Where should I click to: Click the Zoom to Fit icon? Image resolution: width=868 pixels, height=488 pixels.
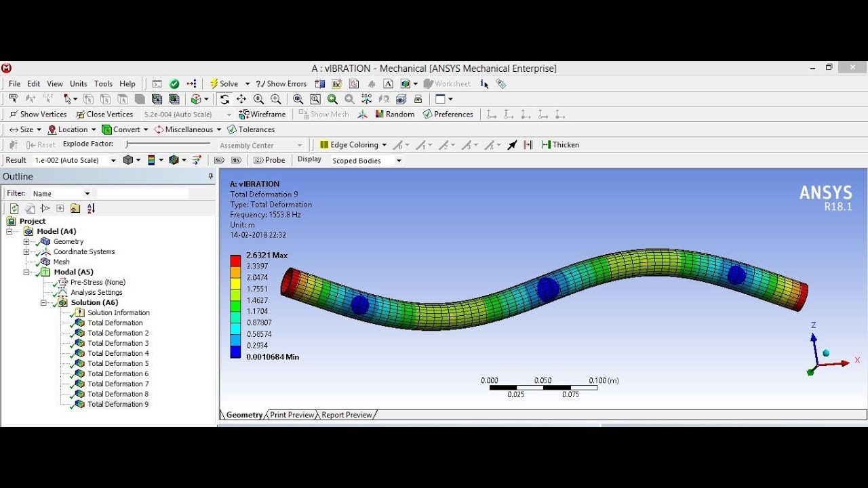click(298, 99)
